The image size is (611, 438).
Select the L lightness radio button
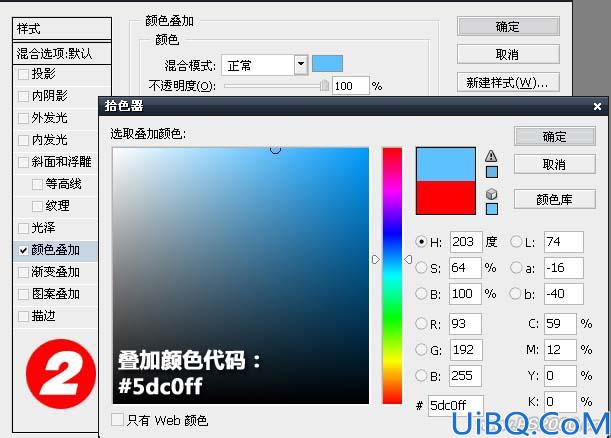click(x=516, y=242)
